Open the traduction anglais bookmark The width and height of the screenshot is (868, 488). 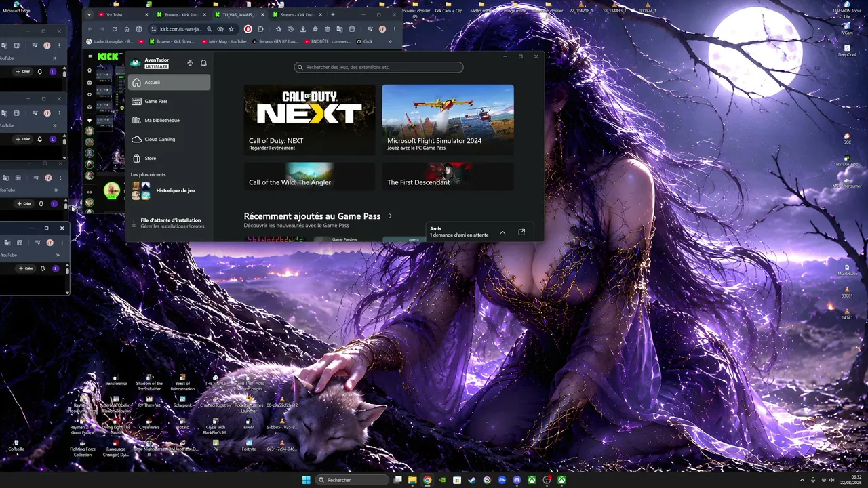pos(111,41)
